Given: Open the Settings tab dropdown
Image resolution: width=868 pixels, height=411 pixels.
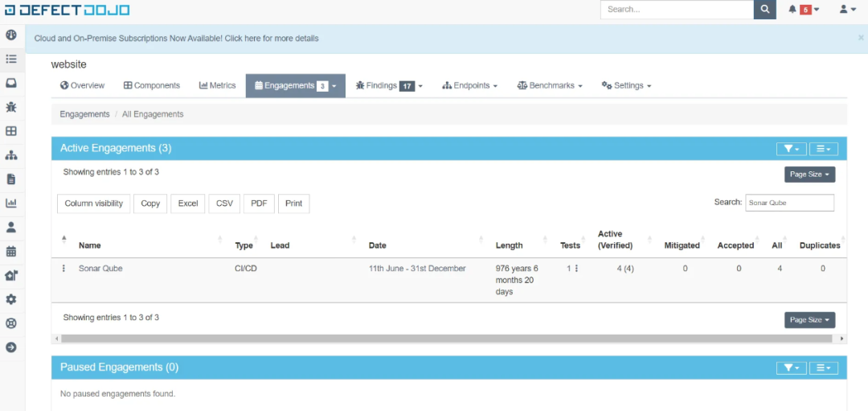Looking at the screenshot, I should pos(626,86).
